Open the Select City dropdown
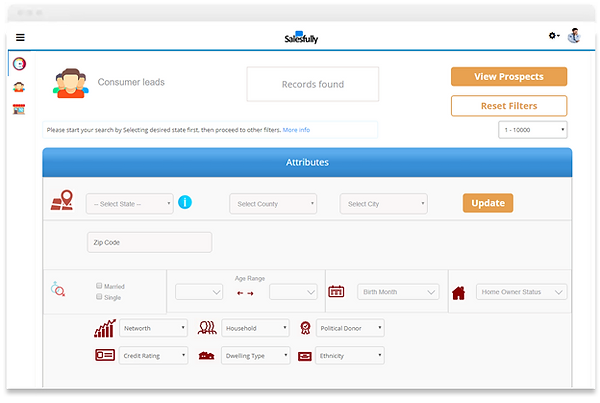600x403 pixels. click(x=383, y=204)
